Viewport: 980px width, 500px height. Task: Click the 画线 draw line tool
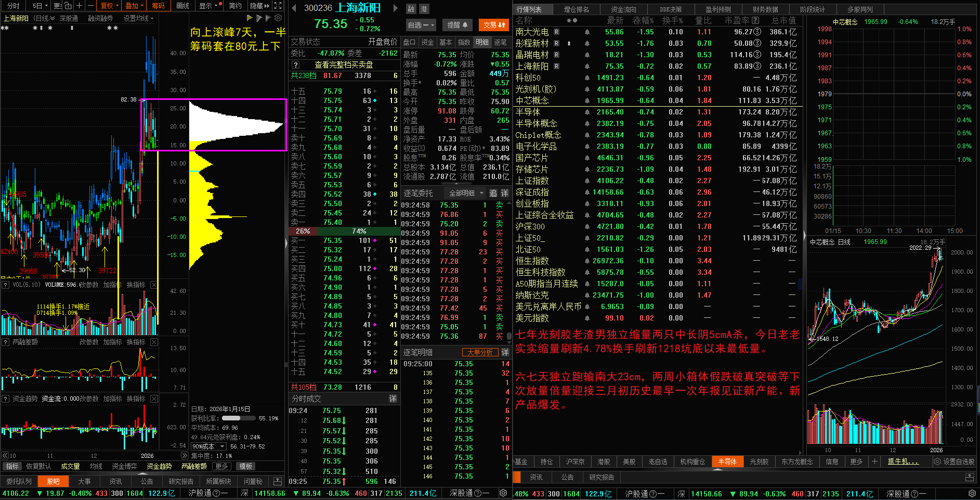[x=182, y=6]
